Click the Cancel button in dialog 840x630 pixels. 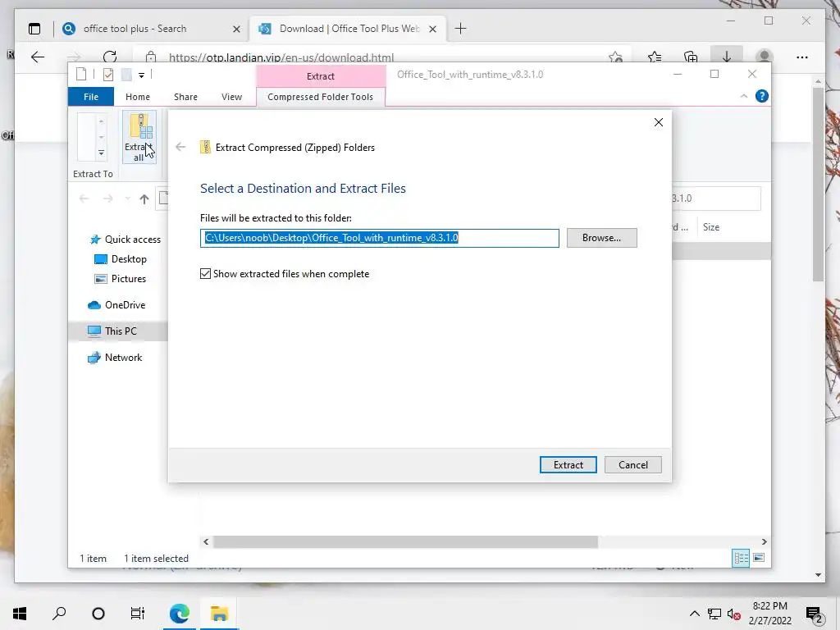[x=632, y=465]
